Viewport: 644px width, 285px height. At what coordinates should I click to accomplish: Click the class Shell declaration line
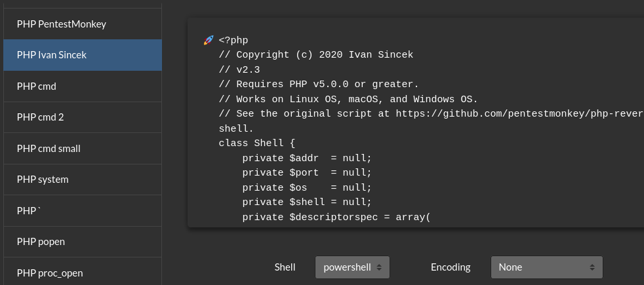coord(256,143)
